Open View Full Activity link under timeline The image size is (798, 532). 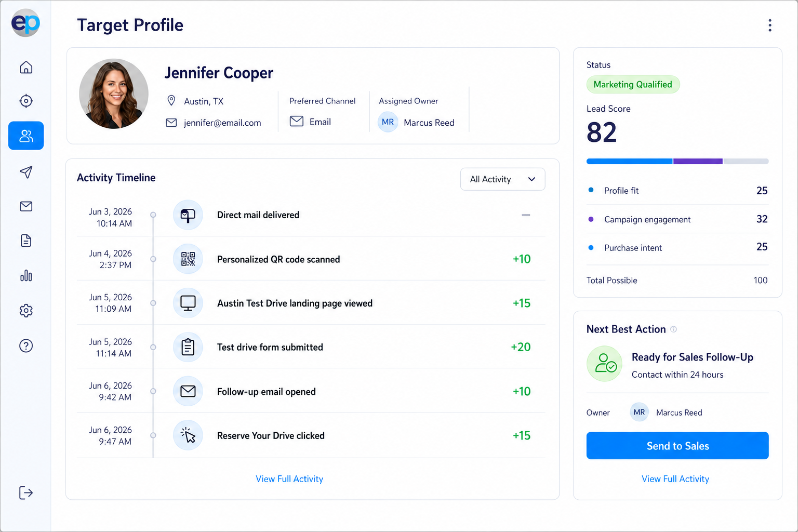[x=289, y=479]
